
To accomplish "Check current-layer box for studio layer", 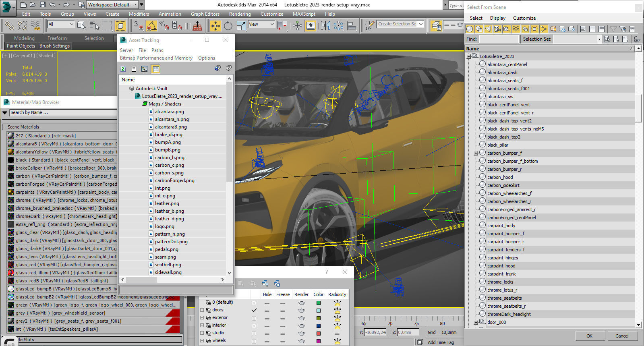I will pyautogui.click(x=254, y=333).
